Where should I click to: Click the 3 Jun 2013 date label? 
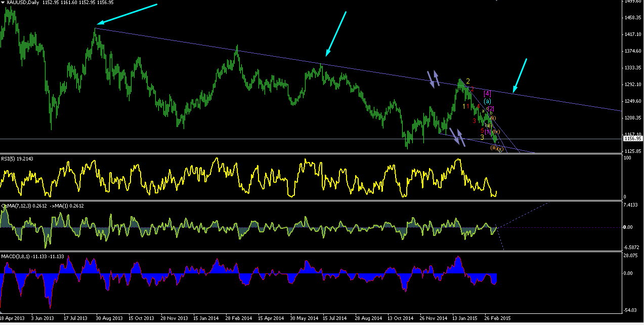(42, 318)
